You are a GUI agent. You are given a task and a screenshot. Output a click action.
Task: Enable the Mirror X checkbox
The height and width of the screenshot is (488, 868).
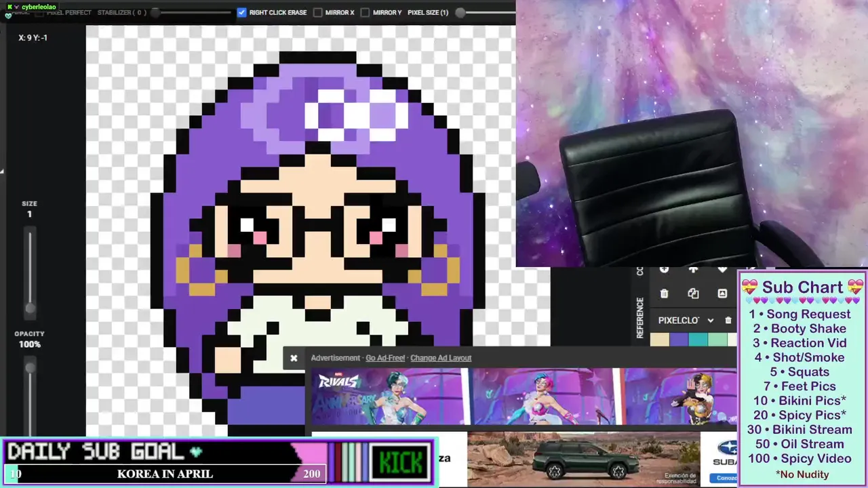[318, 12]
